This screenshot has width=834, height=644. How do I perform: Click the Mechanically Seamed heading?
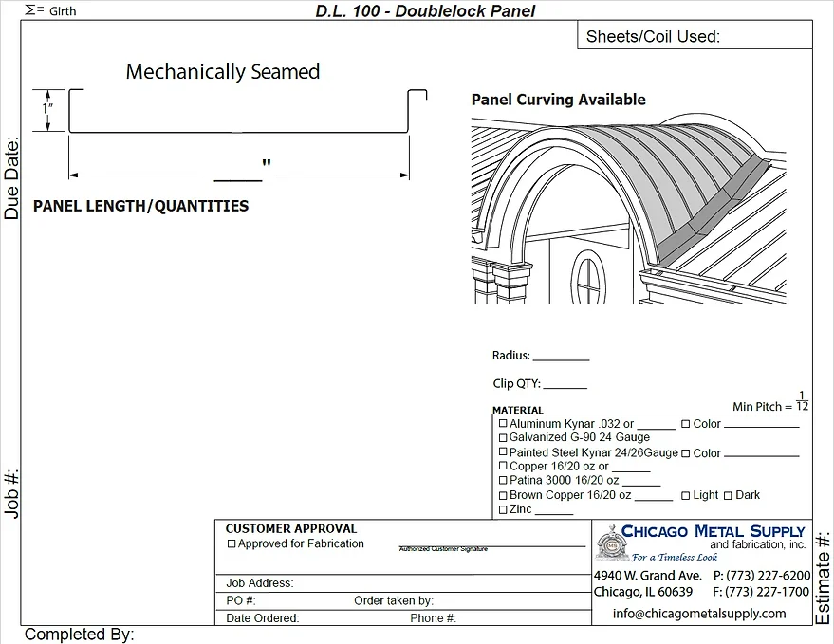[223, 72]
